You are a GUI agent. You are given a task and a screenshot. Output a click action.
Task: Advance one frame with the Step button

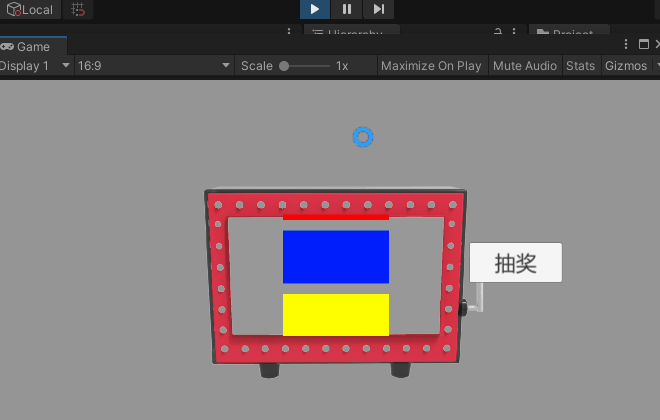[x=378, y=9]
